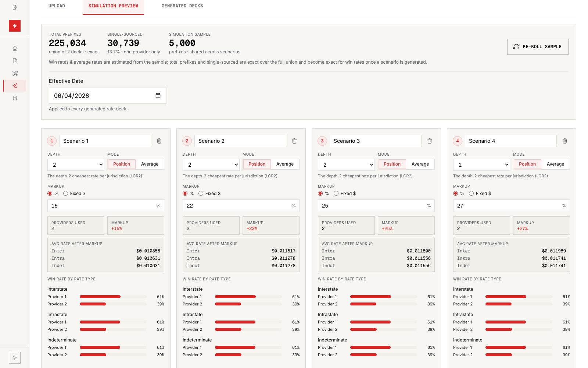Switch to the Generated Decks tab
Viewport: 588px width, 368px height.
point(182,6)
